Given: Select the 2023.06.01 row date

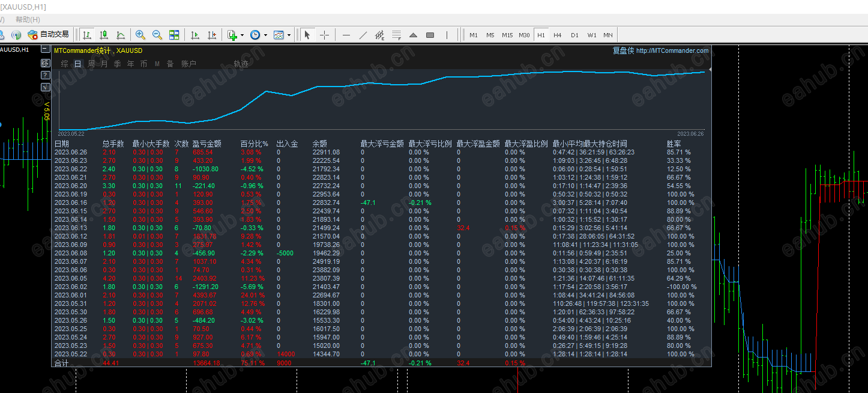Looking at the screenshot, I should 71,295.
